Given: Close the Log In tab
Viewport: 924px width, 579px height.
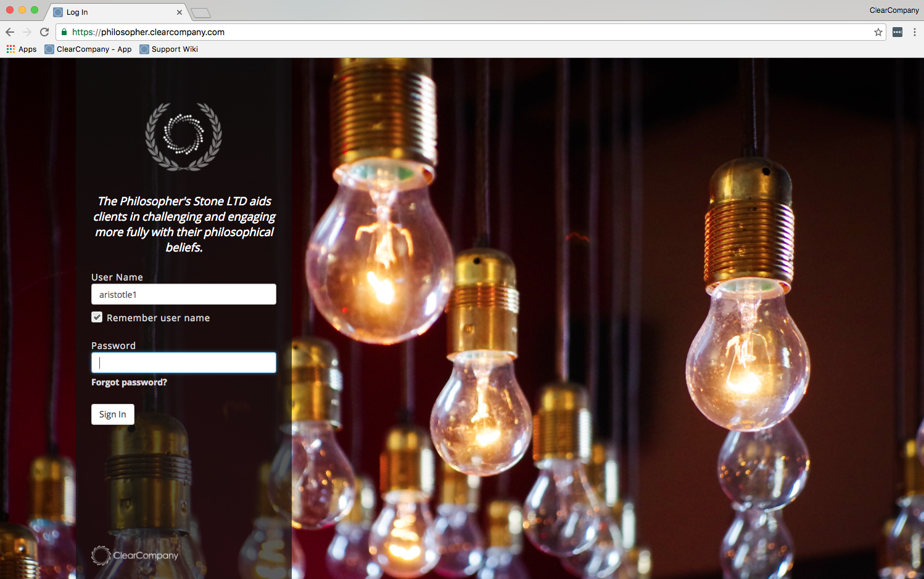Looking at the screenshot, I should click(x=179, y=12).
